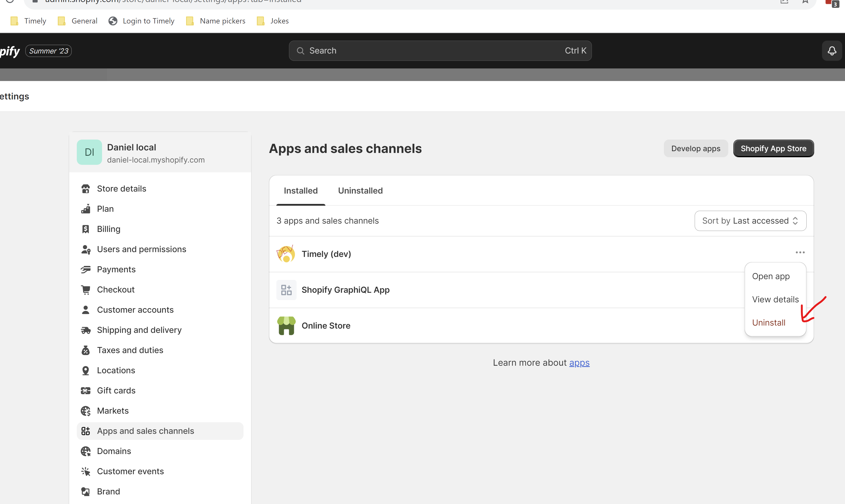The image size is (845, 504).
Task: Click the Taxes and duties icon
Action: [x=86, y=350]
